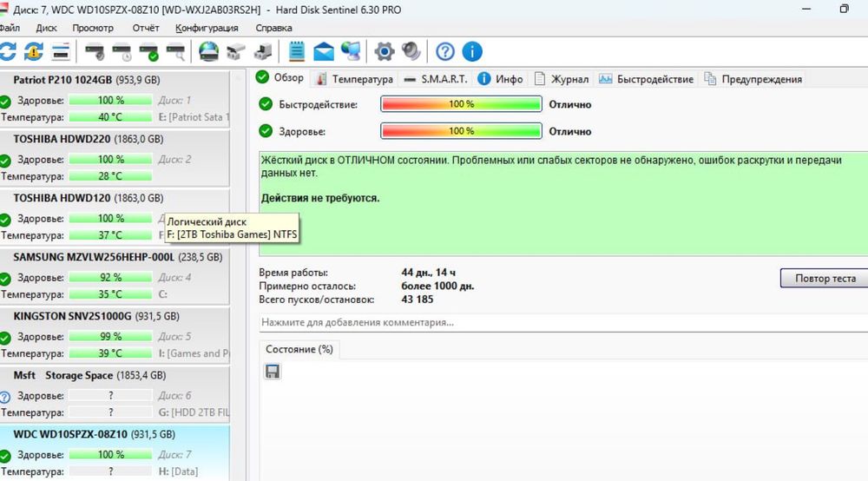This screenshot has width=868, height=481.
Task: Click the blue info circle icon
Action: (x=472, y=51)
